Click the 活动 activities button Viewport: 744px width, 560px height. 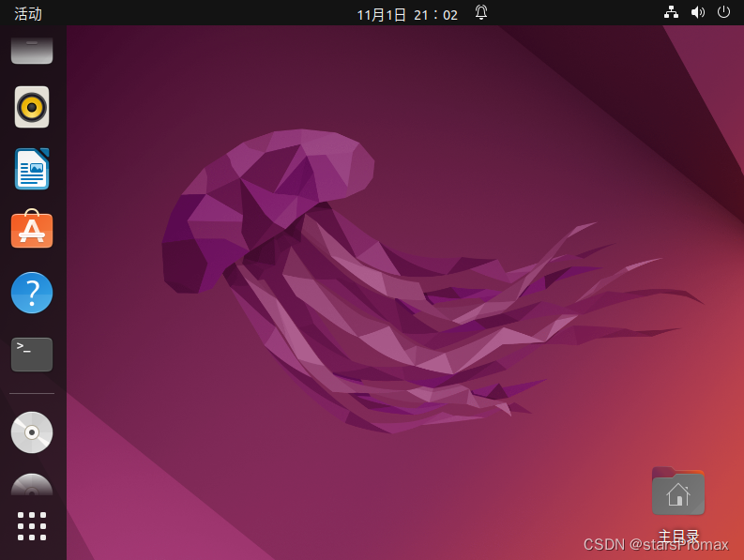click(x=28, y=14)
